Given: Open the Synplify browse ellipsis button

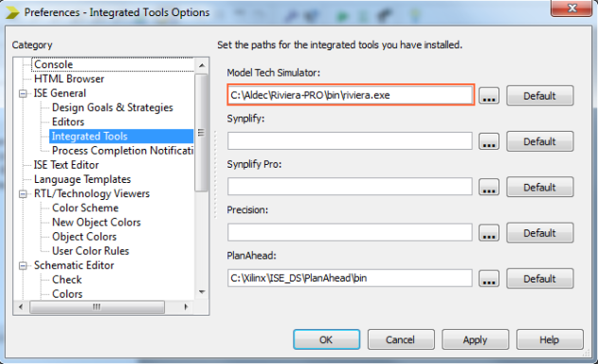Looking at the screenshot, I should (x=489, y=141).
